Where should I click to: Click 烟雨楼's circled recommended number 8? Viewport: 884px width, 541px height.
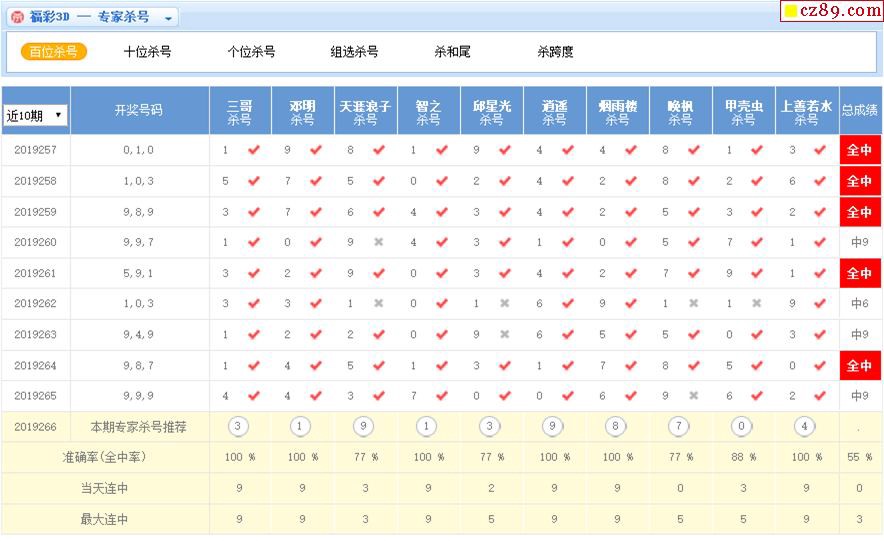coord(616,427)
